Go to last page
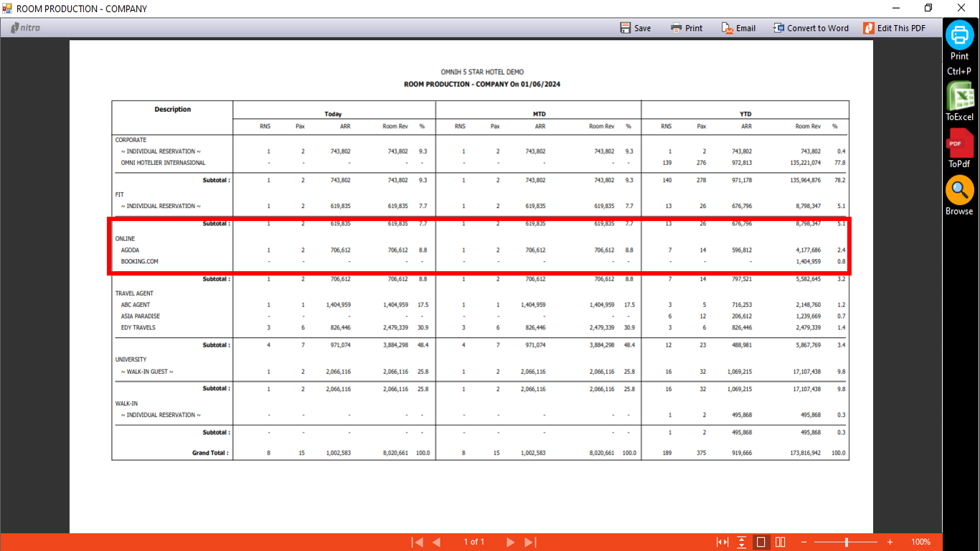The width and height of the screenshot is (980, 551). pos(530,542)
